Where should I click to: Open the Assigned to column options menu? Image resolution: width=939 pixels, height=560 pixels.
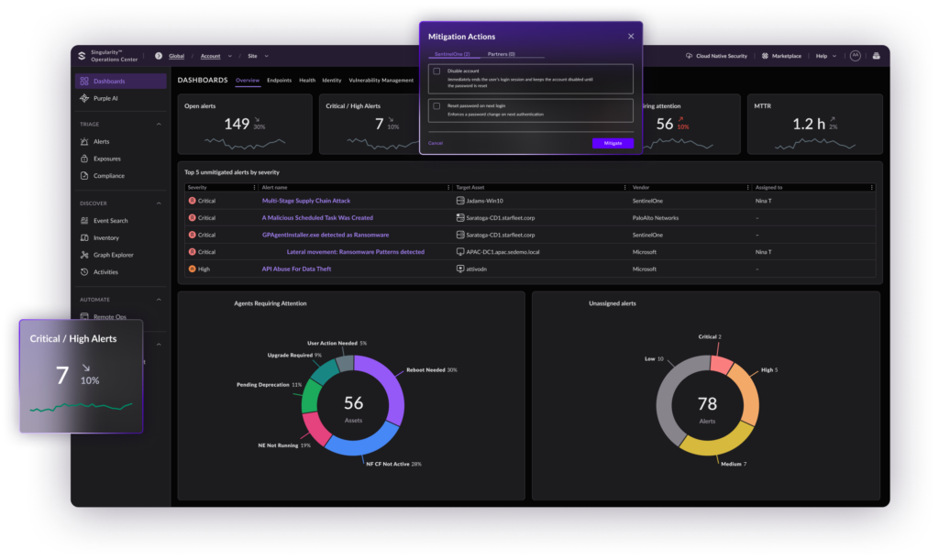point(871,187)
